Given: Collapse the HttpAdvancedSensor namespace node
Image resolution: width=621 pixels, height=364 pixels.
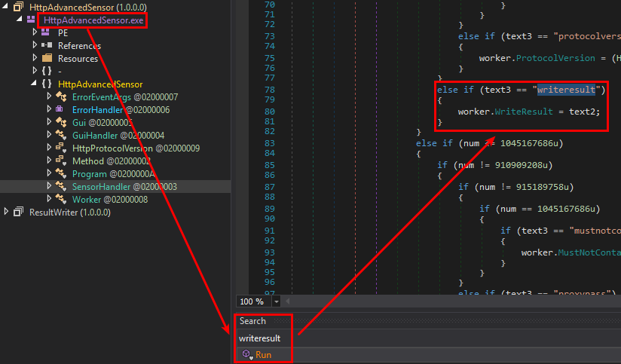Looking at the screenshot, I should pyautogui.click(x=35, y=84).
